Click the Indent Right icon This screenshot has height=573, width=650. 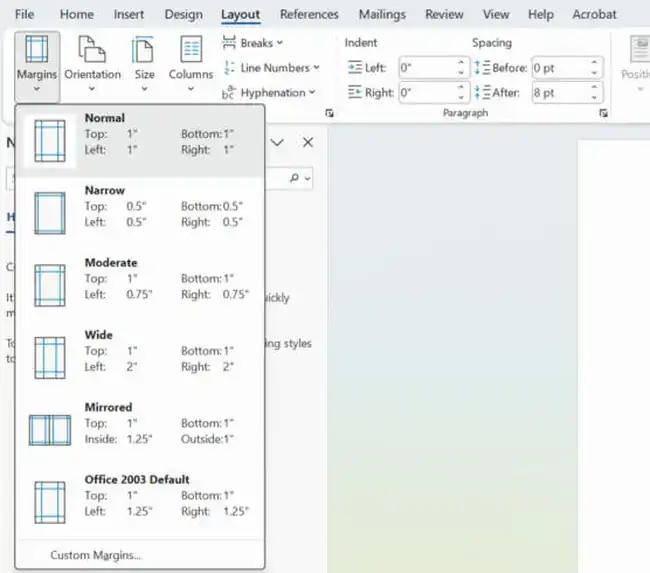tap(355, 92)
